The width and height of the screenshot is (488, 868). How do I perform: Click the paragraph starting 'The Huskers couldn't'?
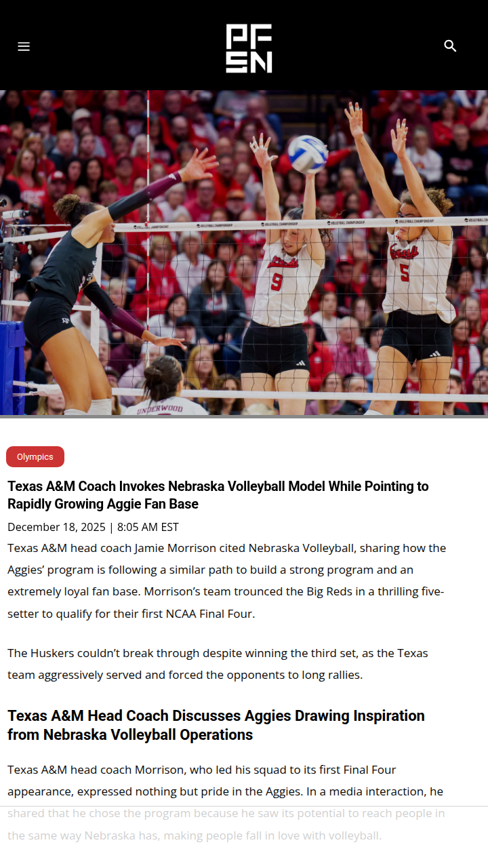pyautogui.click(x=218, y=665)
